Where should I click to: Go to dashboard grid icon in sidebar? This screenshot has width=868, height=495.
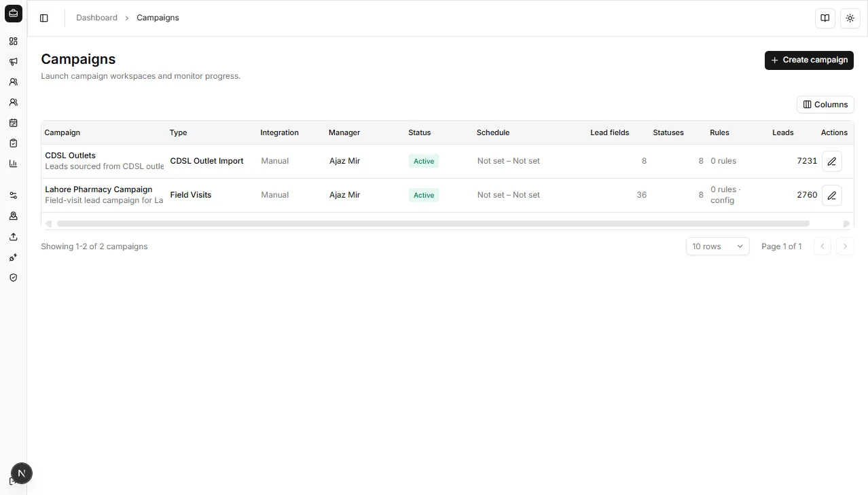point(13,41)
